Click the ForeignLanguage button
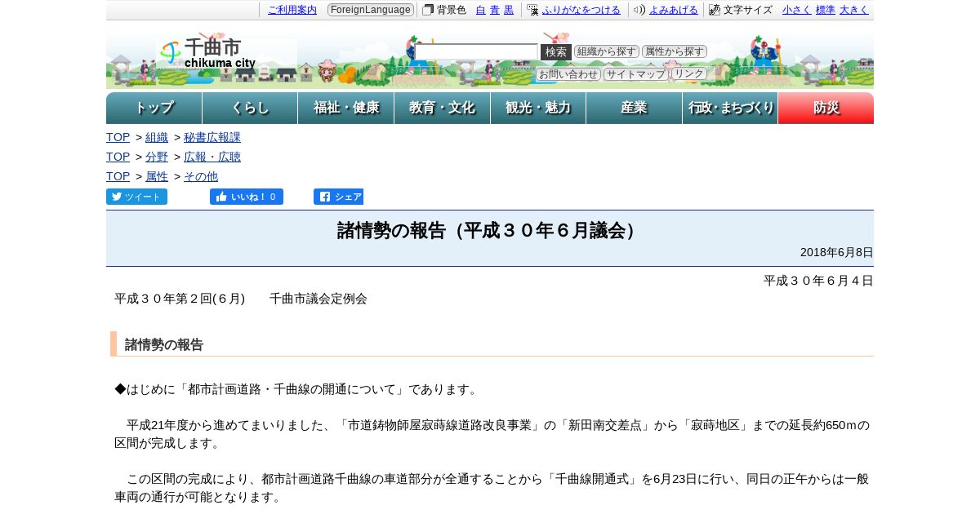This screenshot has width=980, height=514. click(x=371, y=10)
